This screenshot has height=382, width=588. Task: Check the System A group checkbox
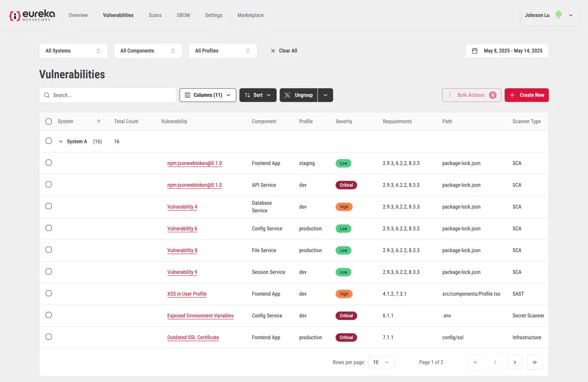(49, 141)
